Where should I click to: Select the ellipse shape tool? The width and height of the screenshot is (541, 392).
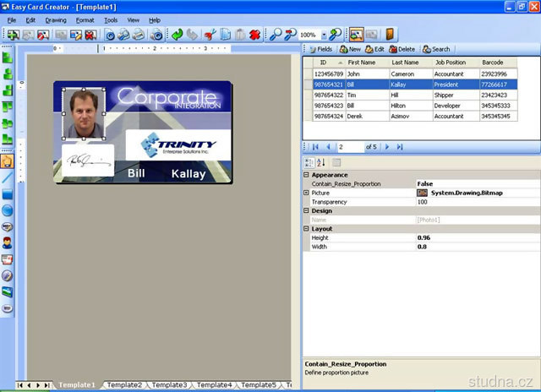8,210
